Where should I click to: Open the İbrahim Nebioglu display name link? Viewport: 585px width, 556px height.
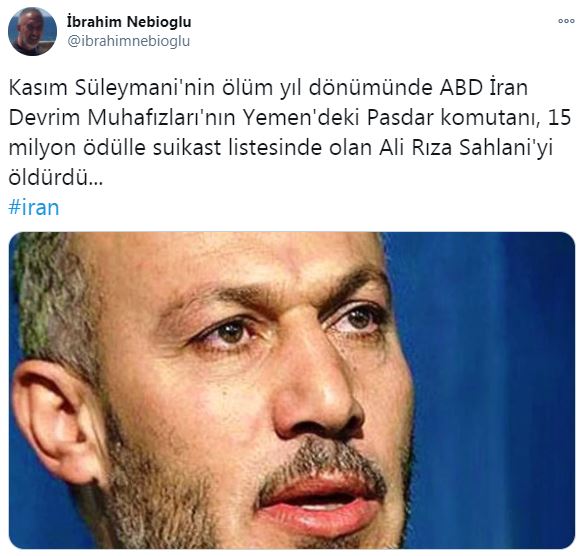coord(129,22)
